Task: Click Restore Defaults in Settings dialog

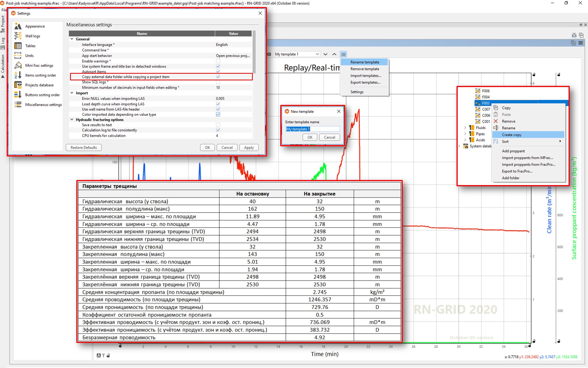Action: (84, 147)
